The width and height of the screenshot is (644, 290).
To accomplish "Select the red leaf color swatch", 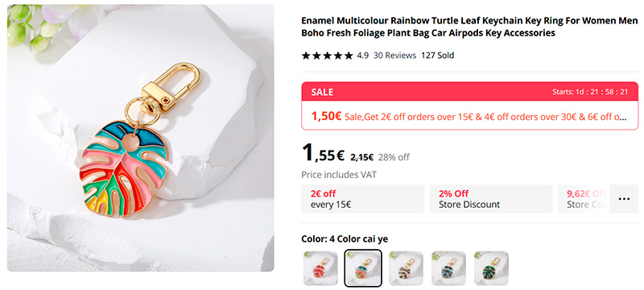I will pos(320,268).
